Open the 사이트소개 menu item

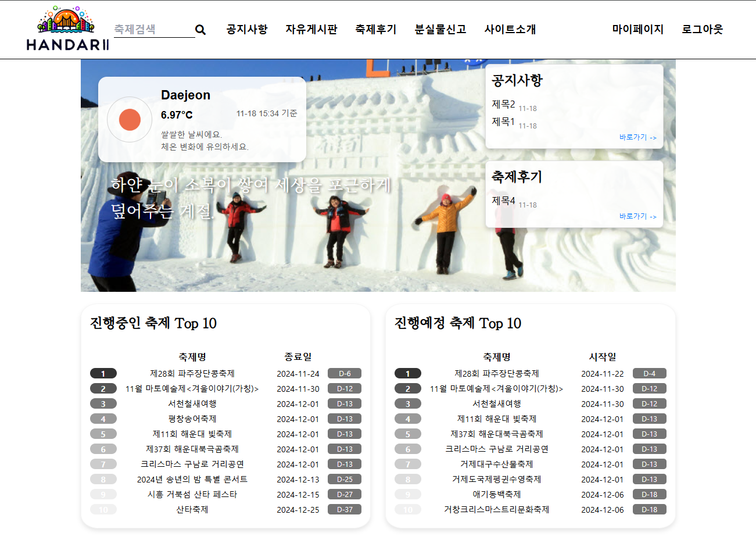[510, 29]
